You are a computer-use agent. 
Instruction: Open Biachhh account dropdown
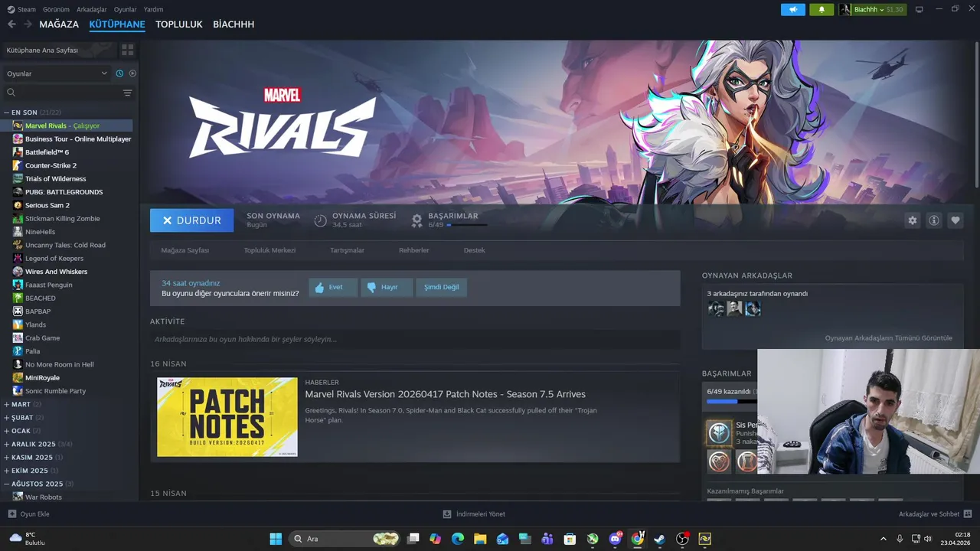pos(871,9)
